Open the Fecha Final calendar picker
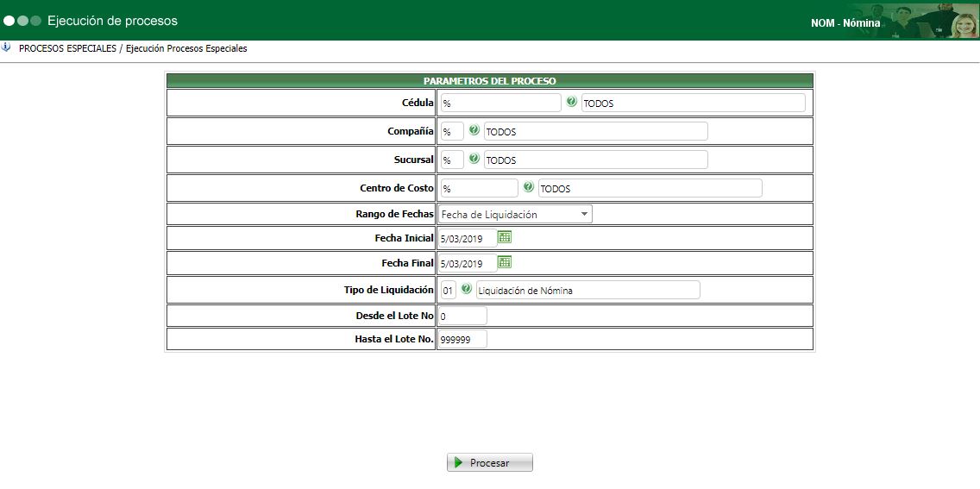The height and width of the screenshot is (489, 980). pyautogui.click(x=505, y=261)
